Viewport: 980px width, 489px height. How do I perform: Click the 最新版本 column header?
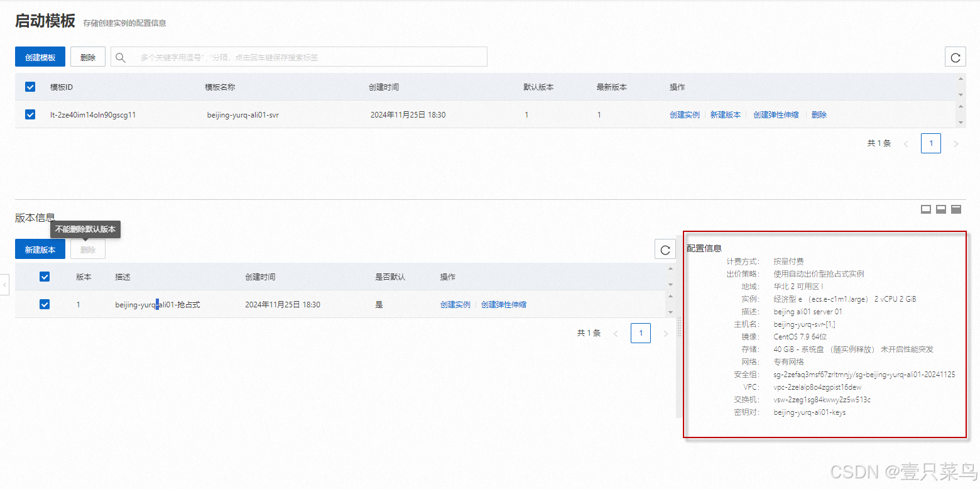612,87
